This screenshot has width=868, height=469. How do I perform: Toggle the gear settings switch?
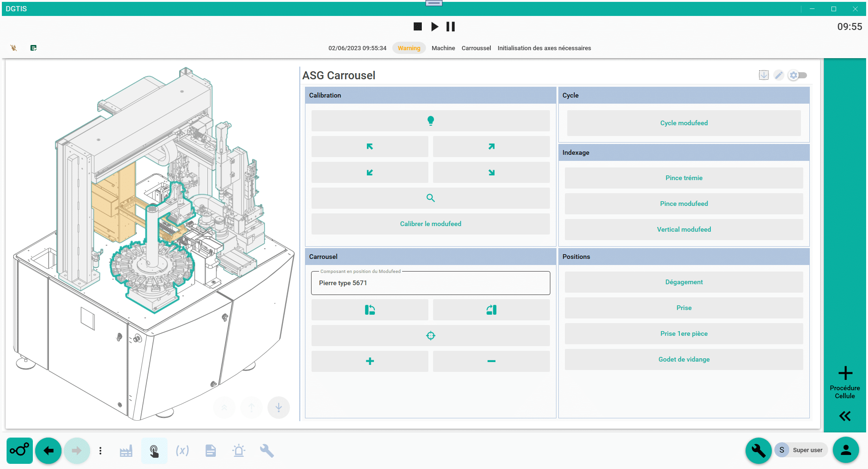(x=797, y=75)
